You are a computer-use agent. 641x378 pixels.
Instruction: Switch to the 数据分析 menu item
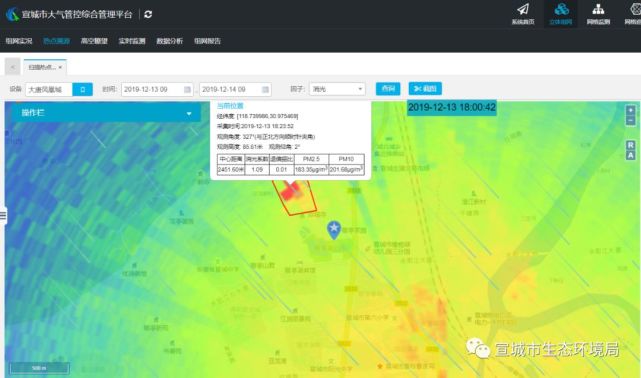click(170, 41)
